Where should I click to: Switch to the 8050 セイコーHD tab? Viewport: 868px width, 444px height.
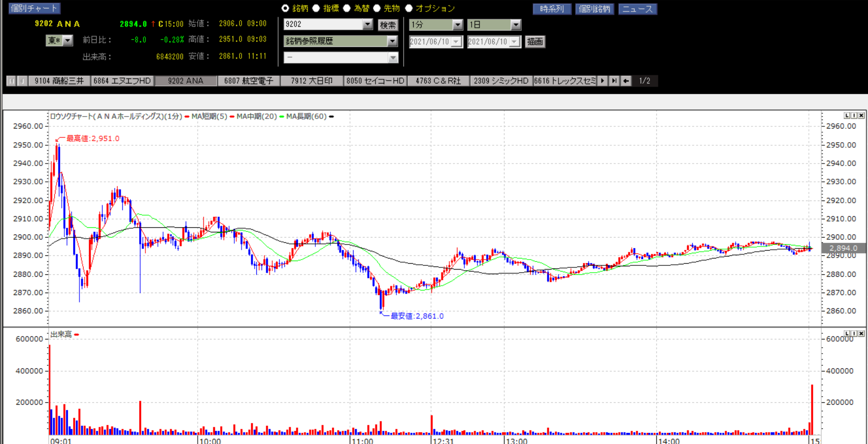pyautogui.click(x=375, y=81)
